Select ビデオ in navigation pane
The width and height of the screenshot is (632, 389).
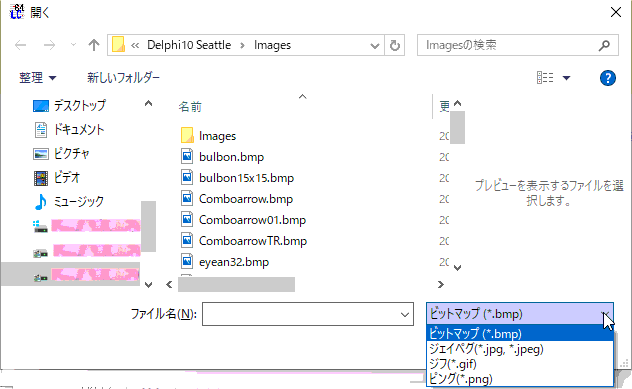pyautogui.click(x=67, y=177)
